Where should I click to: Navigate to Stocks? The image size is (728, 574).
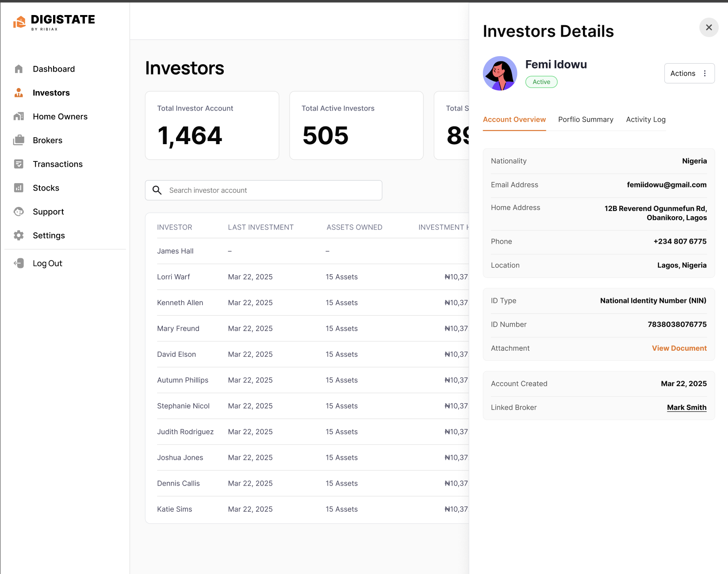pos(46,188)
